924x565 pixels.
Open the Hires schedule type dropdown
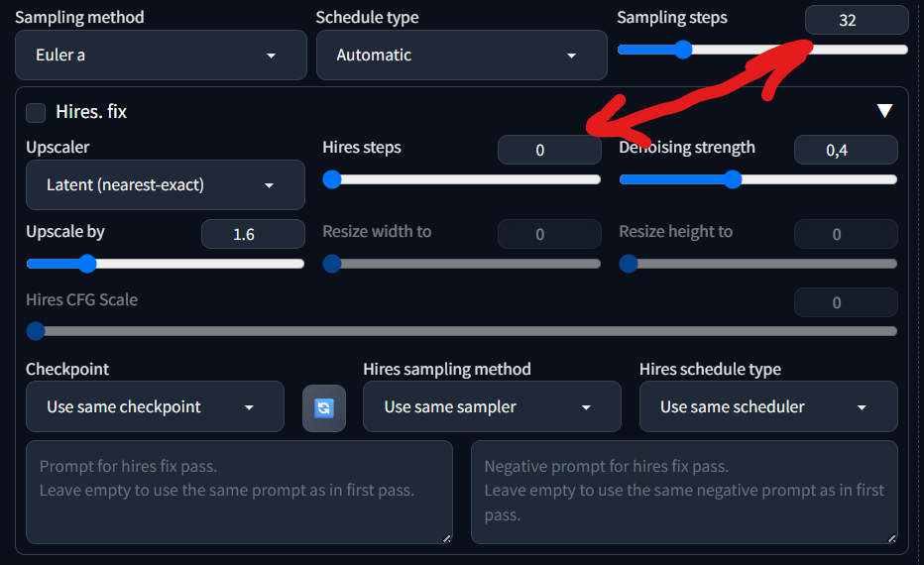pos(768,406)
